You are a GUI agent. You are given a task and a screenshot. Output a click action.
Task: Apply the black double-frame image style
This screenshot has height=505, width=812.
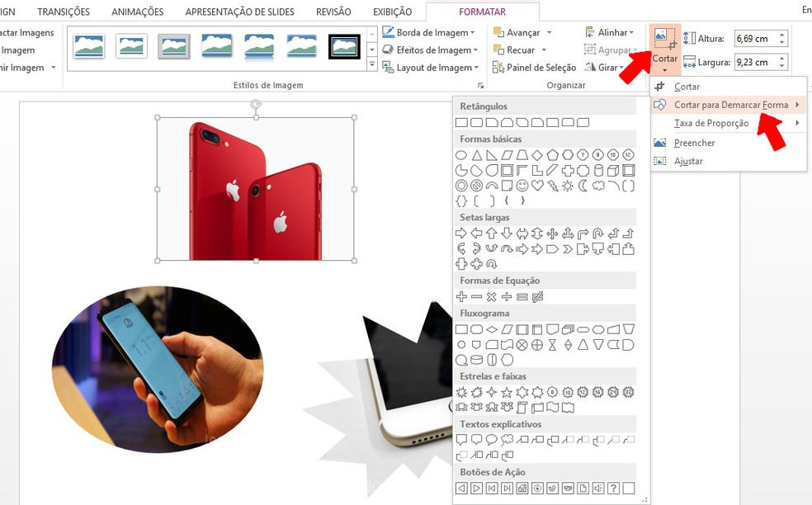pos(344,46)
